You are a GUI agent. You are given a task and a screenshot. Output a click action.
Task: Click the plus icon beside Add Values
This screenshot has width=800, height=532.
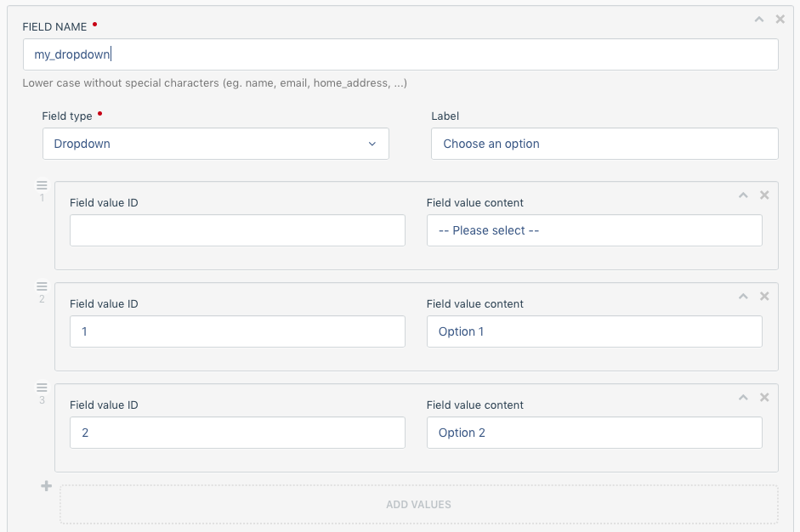click(47, 486)
